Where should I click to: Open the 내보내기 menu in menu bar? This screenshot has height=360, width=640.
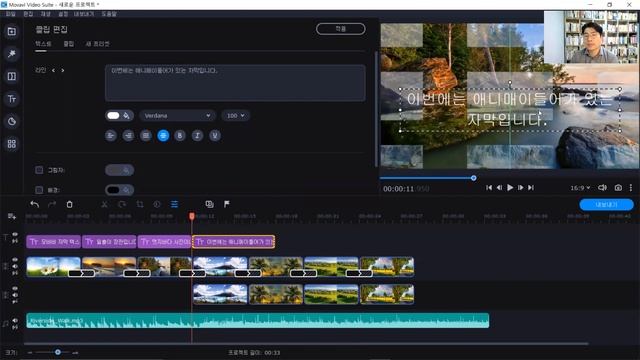84,14
